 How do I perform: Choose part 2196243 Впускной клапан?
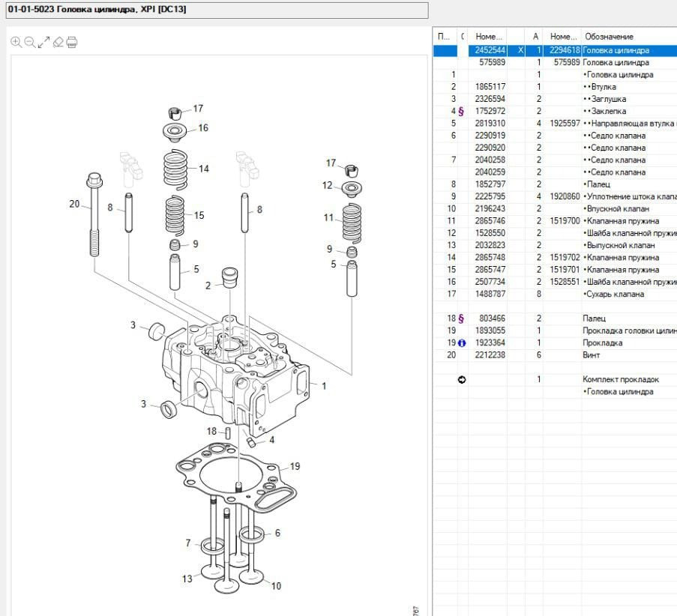[490, 208]
